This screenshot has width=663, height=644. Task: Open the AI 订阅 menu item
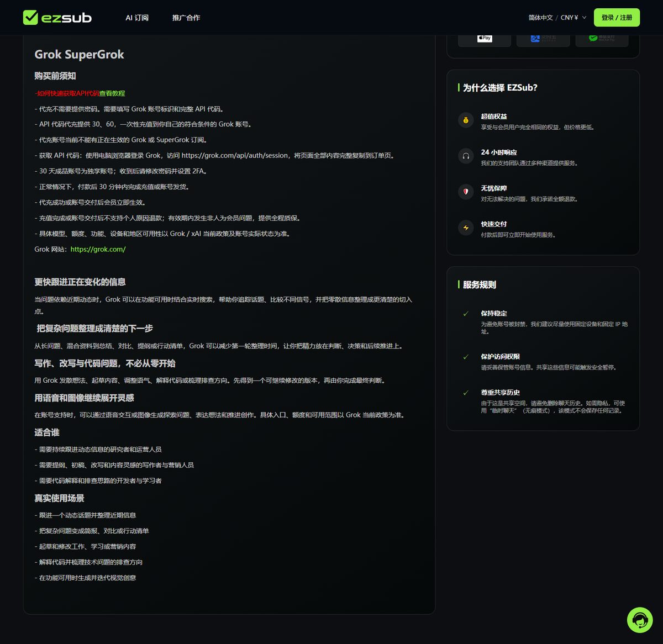pyautogui.click(x=137, y=18)
